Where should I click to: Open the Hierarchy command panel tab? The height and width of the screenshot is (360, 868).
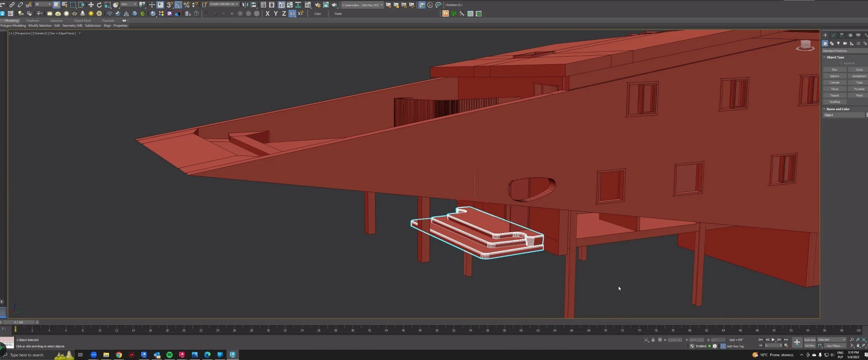click(x=842, y=35)
